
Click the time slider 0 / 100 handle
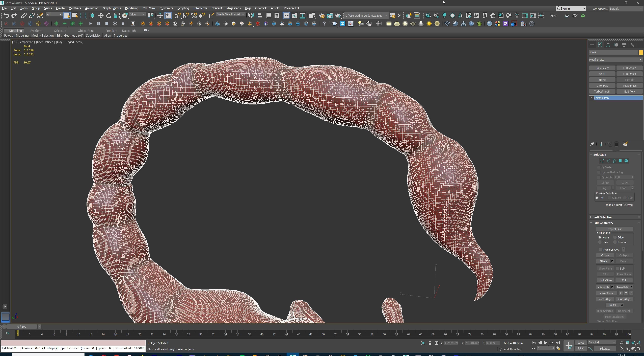click(22, 327)
